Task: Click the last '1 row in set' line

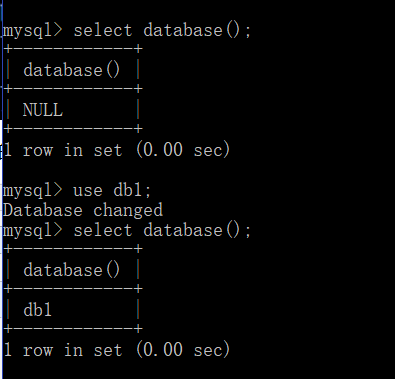Action: coord(117,350)
